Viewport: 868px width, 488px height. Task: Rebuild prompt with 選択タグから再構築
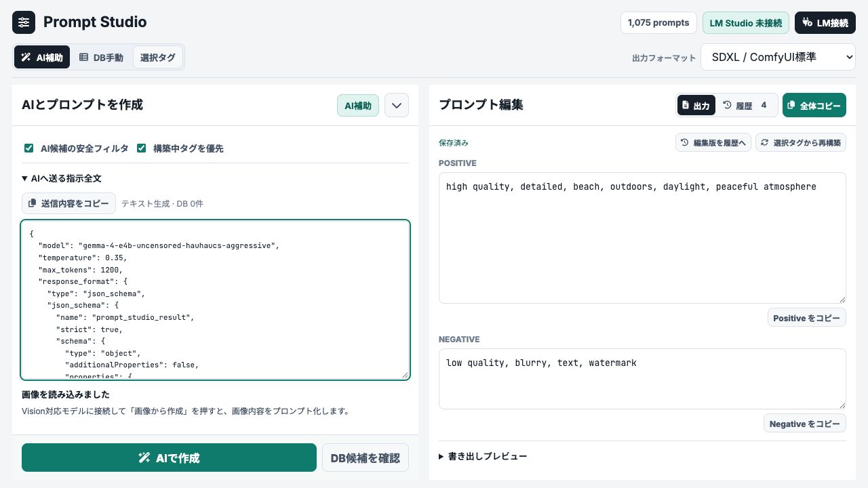click(x=801, y=142)
